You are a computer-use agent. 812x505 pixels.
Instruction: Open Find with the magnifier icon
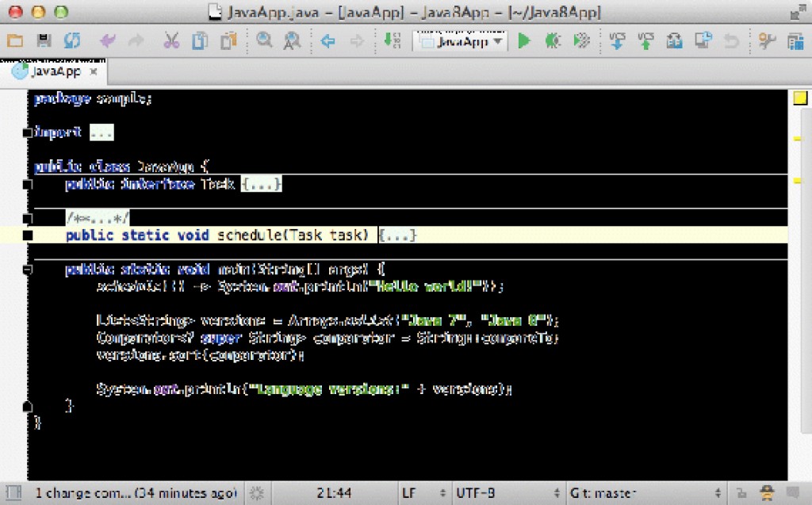click(264, 40)
